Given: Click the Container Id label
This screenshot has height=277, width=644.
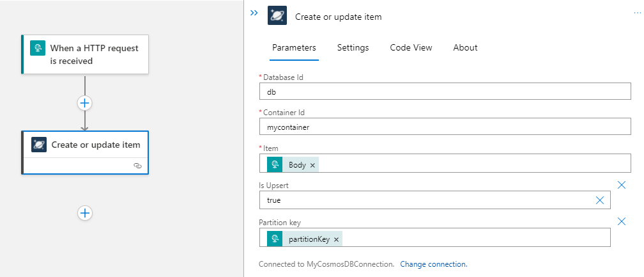Looking at the screenshot, I should pyautogui.click(x=284, y=112).
